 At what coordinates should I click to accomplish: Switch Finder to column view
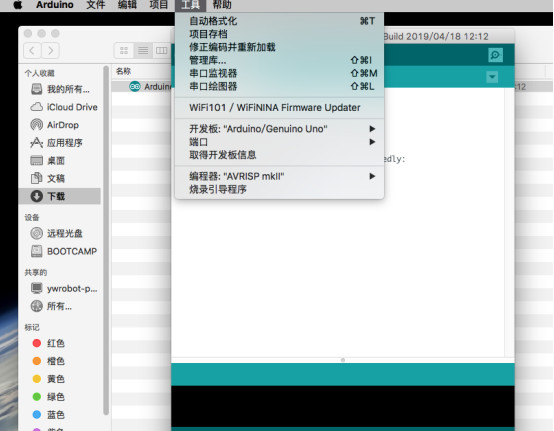pyautogui.click(x=161, y=51)
